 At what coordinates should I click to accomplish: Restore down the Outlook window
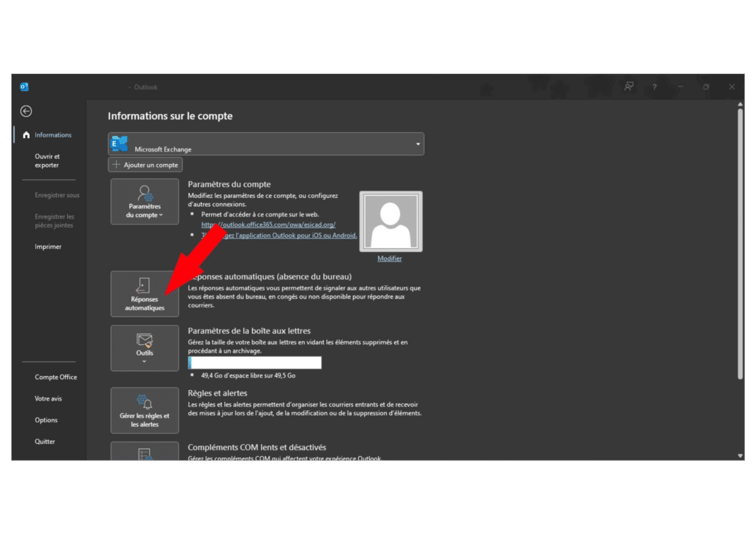[706, 87]
